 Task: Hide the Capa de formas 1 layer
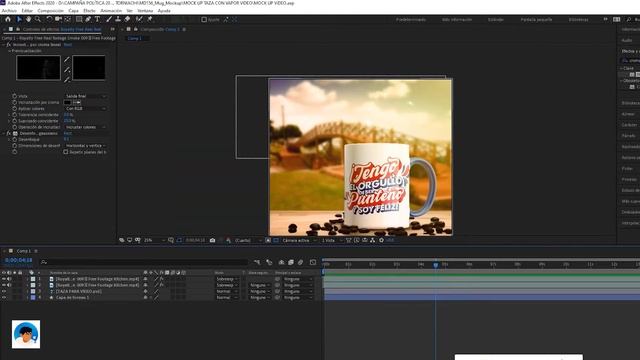4,298
